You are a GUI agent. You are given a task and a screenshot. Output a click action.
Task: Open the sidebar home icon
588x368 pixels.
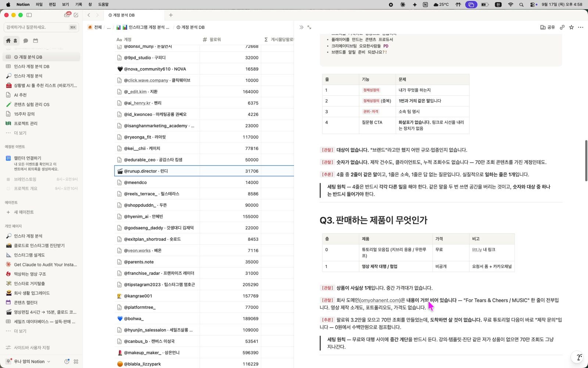point(8,40)
